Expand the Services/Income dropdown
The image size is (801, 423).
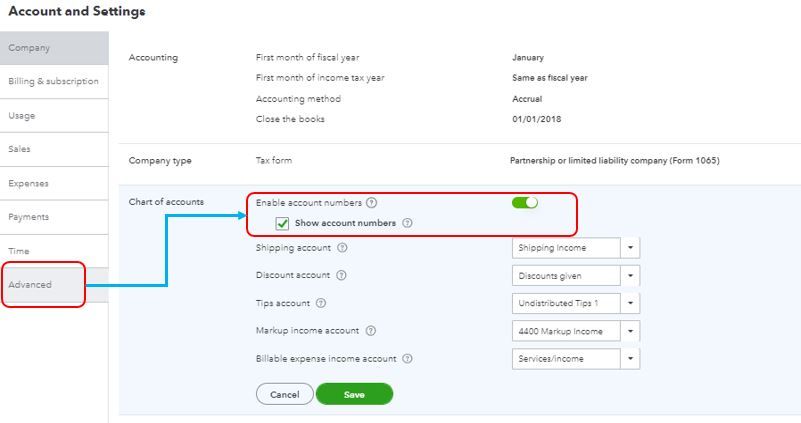(x=630, y=359)
